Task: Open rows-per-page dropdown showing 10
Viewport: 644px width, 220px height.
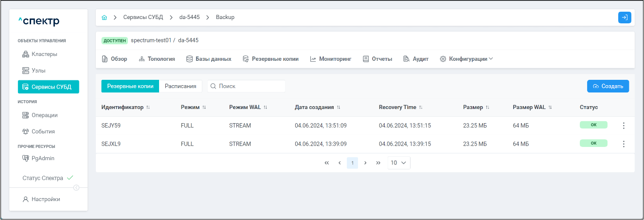Action: pyautogui.click(x=399, y=163)
